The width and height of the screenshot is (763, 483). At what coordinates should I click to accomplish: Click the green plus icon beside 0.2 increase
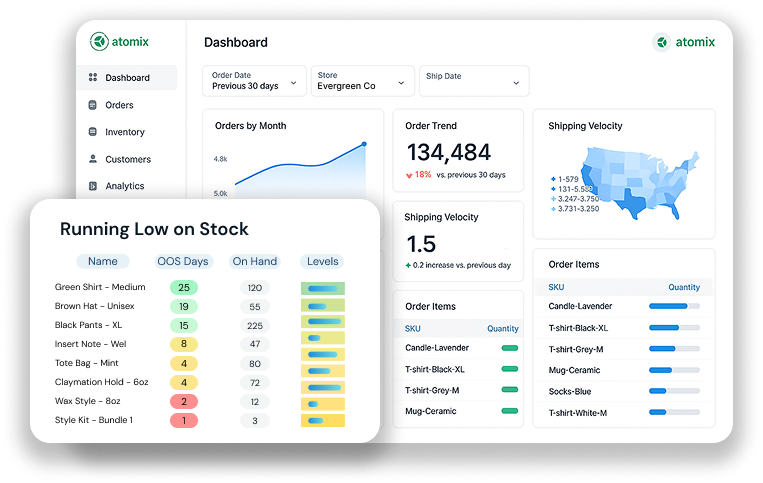point(408,265)
